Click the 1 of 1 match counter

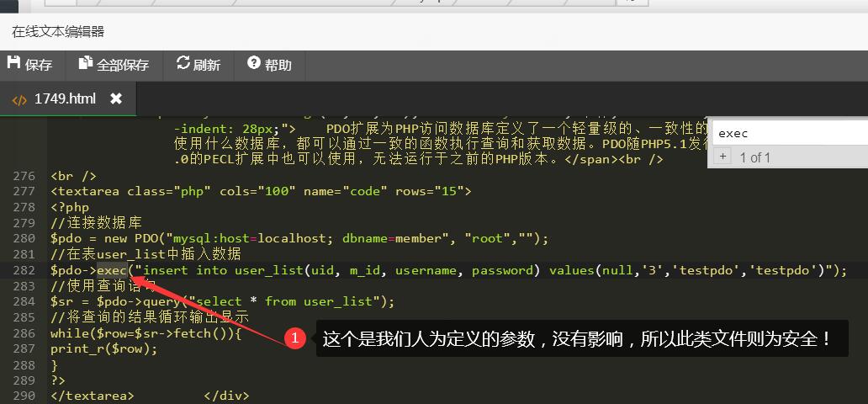[755, 158]
